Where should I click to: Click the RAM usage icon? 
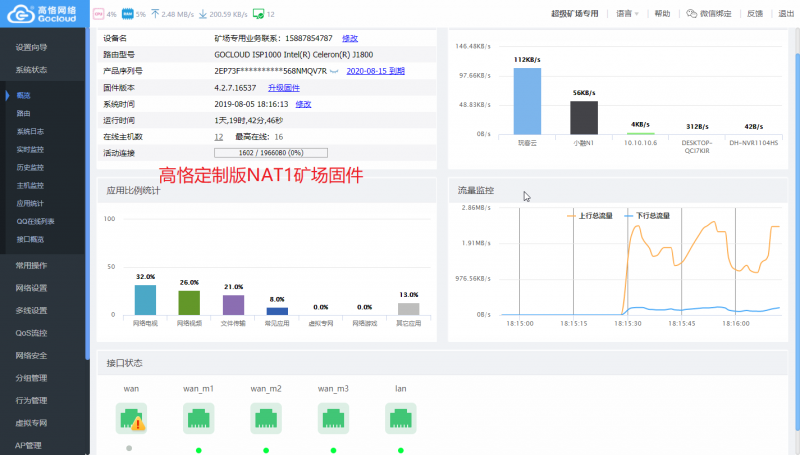(x=128, y=14)
